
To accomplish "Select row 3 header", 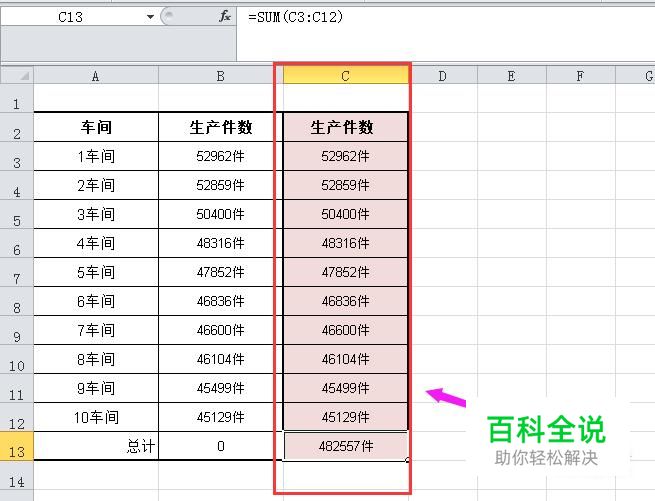I will tap(17, 156).
